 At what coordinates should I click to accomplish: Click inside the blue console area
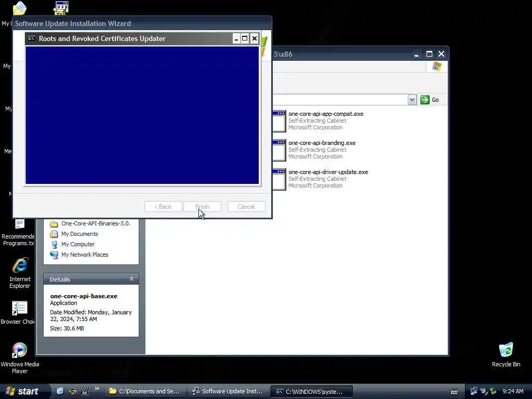pos(142,115)
